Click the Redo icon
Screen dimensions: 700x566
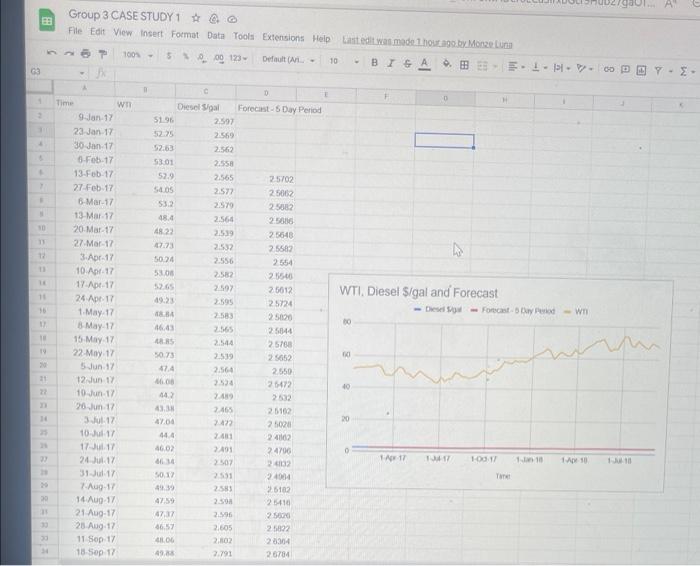(x=69, y=54)
